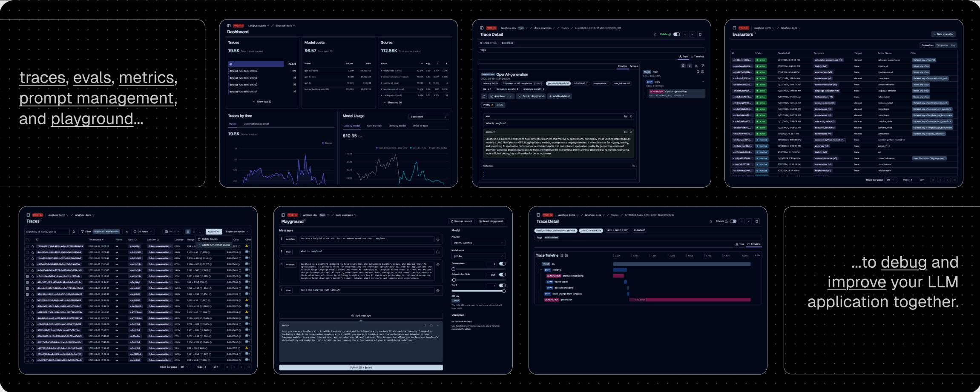Open the Model name gpt-4o dropdown
980x392 pixels.
click(478, 256)
